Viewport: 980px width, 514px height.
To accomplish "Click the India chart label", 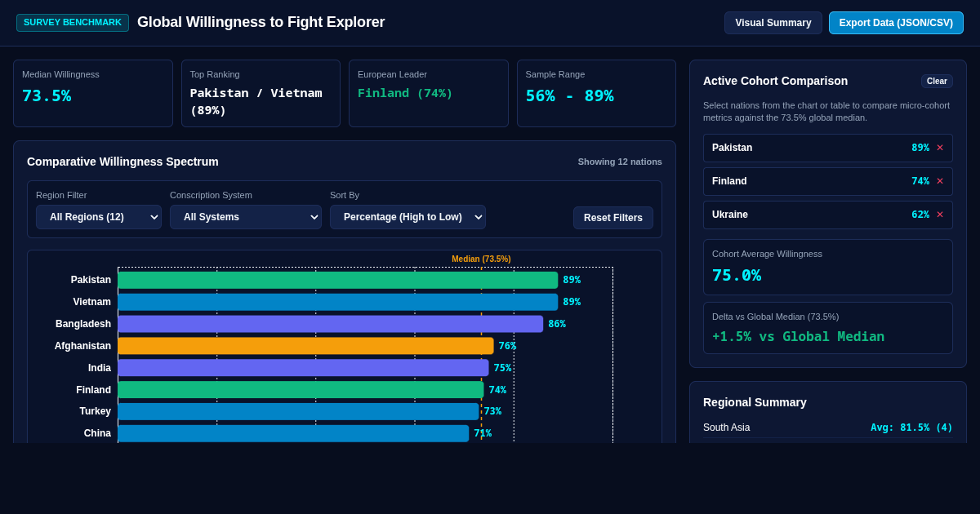I will 100,368.
